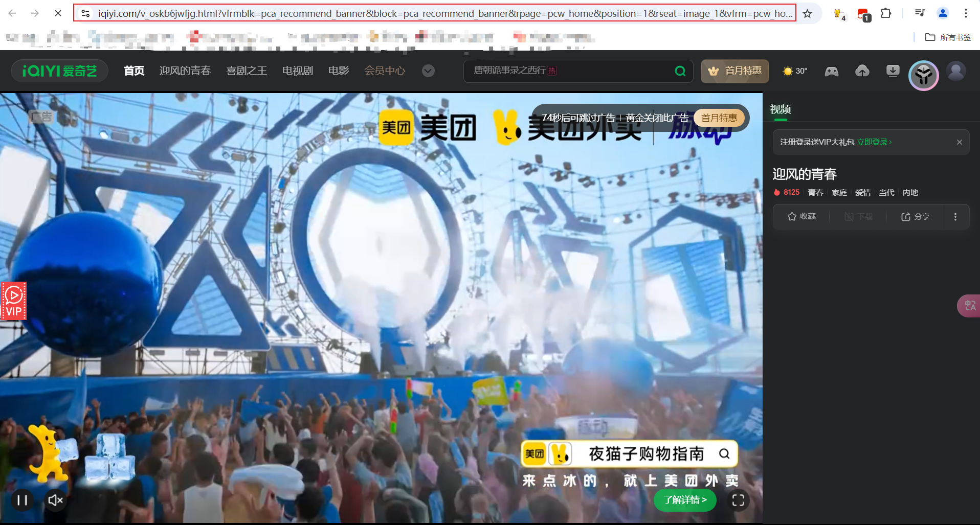Go forward in browser history
The height and width of the screenshot is (525, 980).
35,13
